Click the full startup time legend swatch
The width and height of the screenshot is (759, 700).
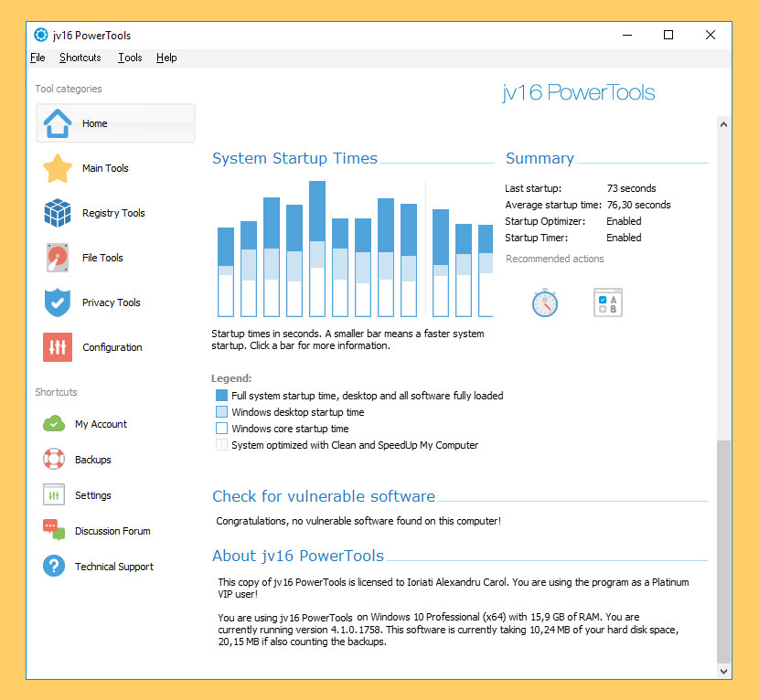pyautogui.click(x=221, y=395)
